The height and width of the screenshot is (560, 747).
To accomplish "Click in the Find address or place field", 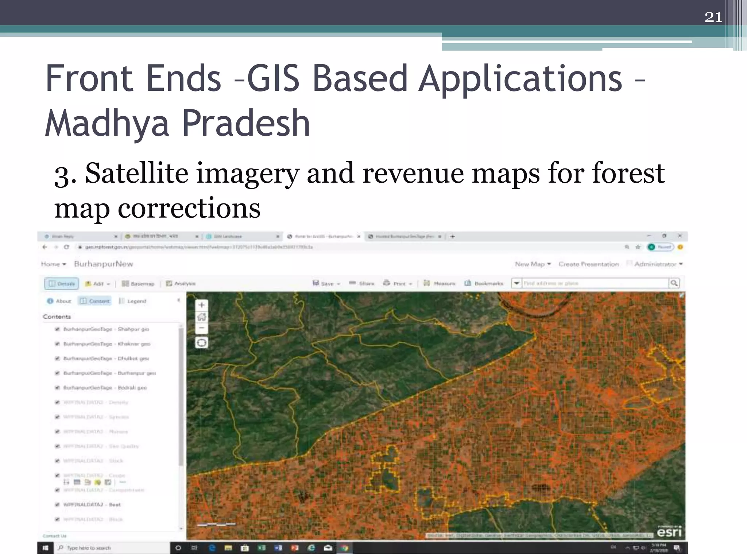I will point(595,283).
